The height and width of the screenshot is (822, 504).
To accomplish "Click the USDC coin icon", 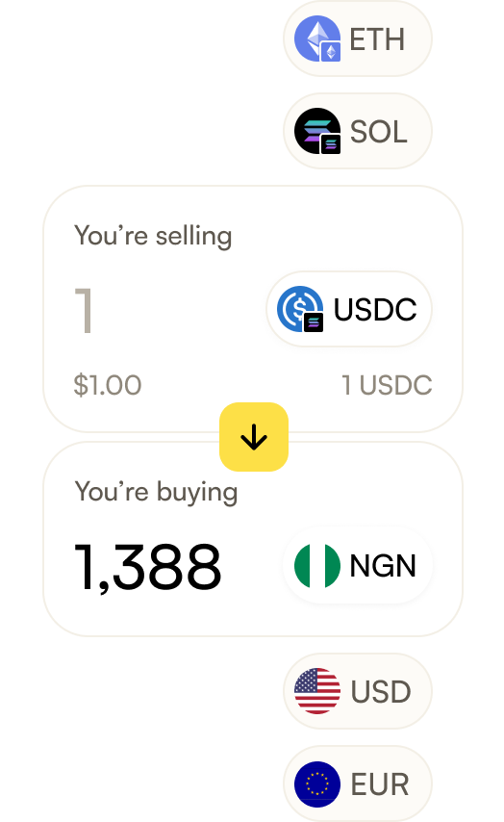I will click(x=300, y=309).
